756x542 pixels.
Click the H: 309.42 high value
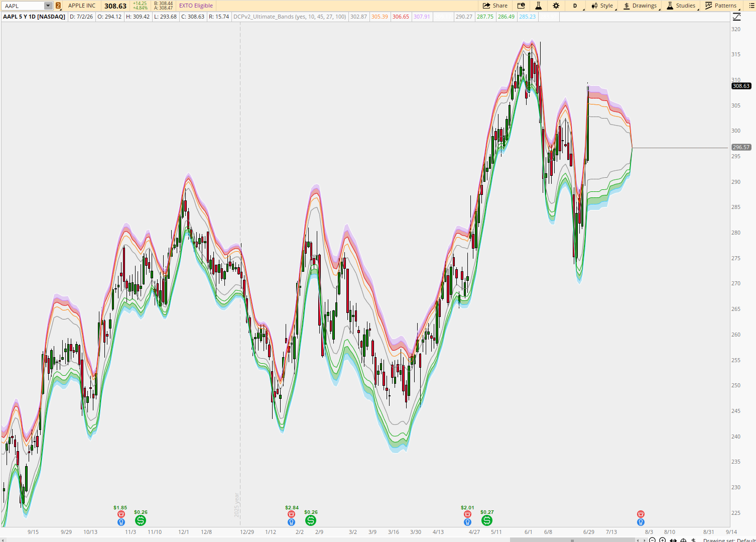[x=138, y=17]
